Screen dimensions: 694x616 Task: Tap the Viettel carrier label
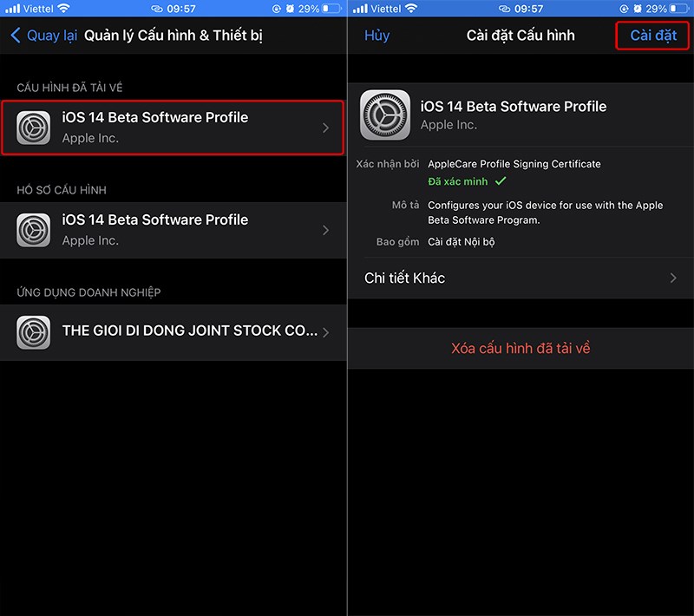(x=38, y=8)
